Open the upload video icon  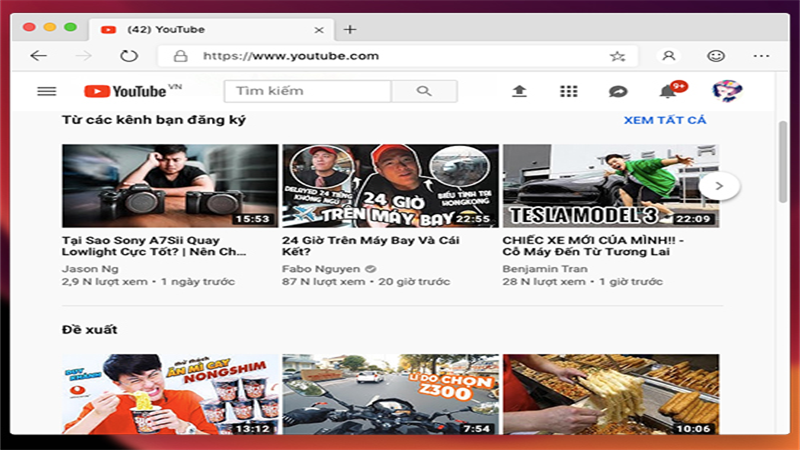click(519, 91)
